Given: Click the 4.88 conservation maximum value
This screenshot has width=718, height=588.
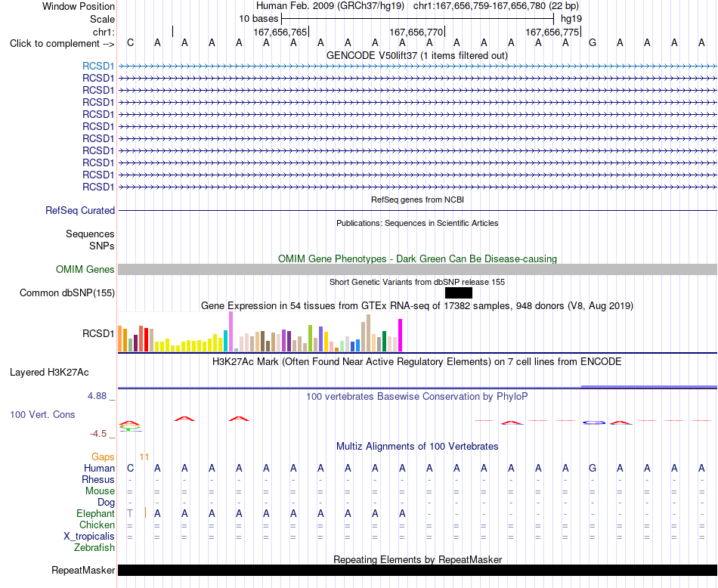Looking at the screenshot, I should (x=97, y=396).
